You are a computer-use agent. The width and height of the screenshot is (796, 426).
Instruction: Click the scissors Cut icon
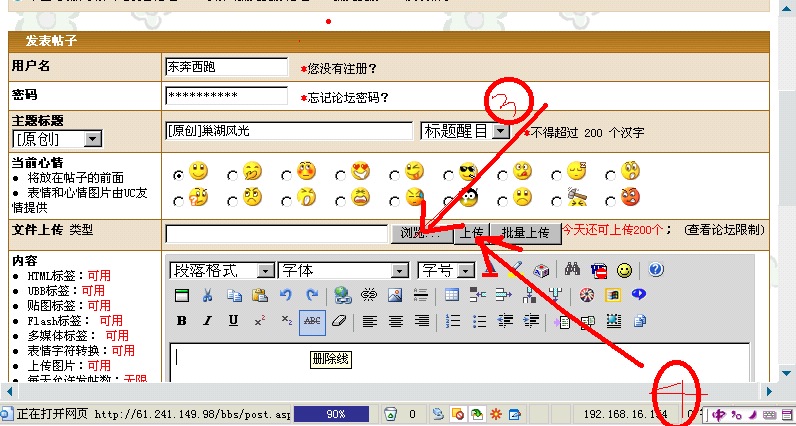207,295
